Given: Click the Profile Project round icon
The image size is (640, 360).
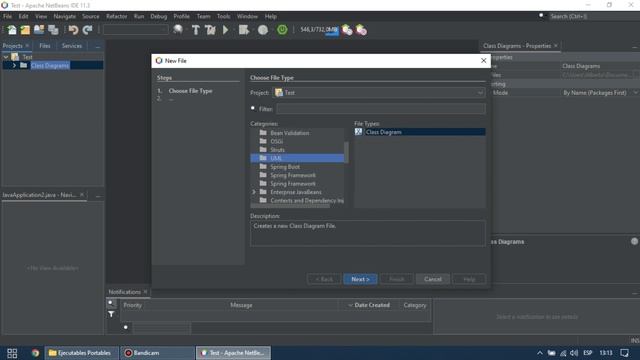Looking at the screenshot, I should point(263,30).
